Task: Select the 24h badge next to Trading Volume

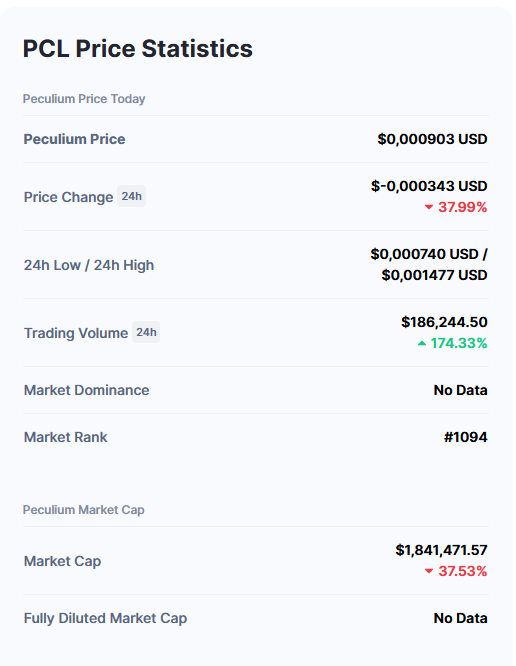Action: tap(146, 332)
